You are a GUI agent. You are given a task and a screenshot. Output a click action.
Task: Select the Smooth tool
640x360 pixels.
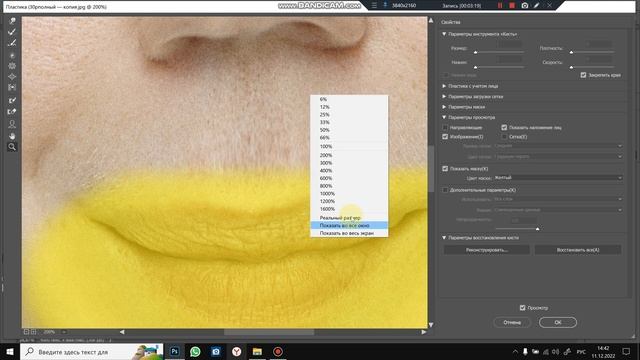12,43
